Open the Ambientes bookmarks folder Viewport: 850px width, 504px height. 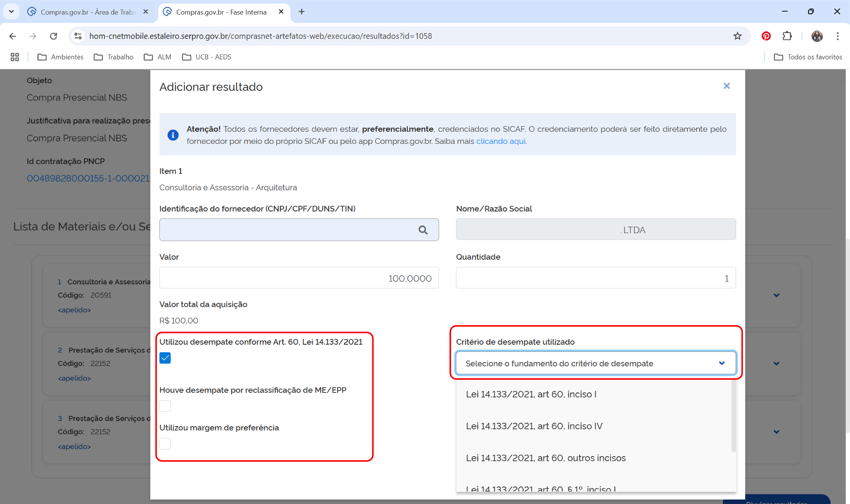pos(60,57)
